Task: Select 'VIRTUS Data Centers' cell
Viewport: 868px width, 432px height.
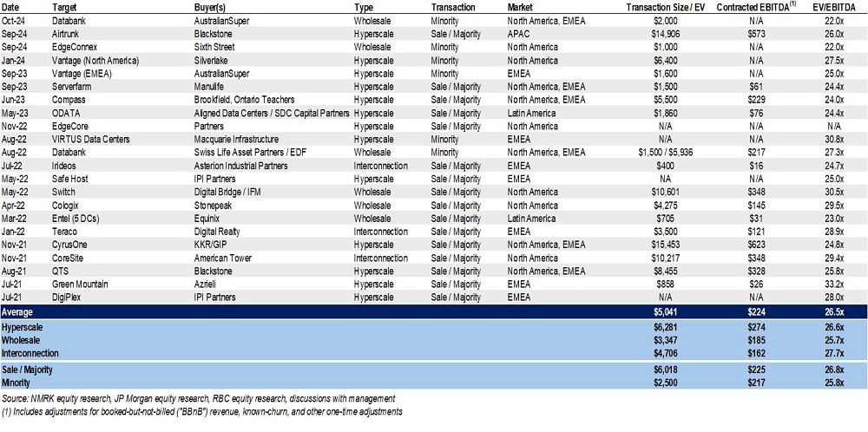Action: coord(90,140)
